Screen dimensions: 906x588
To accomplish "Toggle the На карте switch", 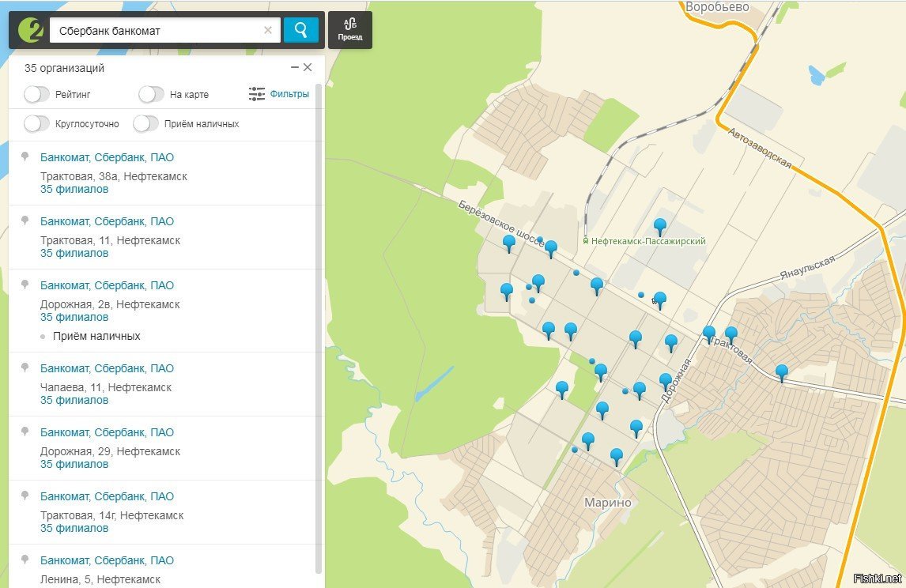I will pyautogui.click(x=151, y=94).
